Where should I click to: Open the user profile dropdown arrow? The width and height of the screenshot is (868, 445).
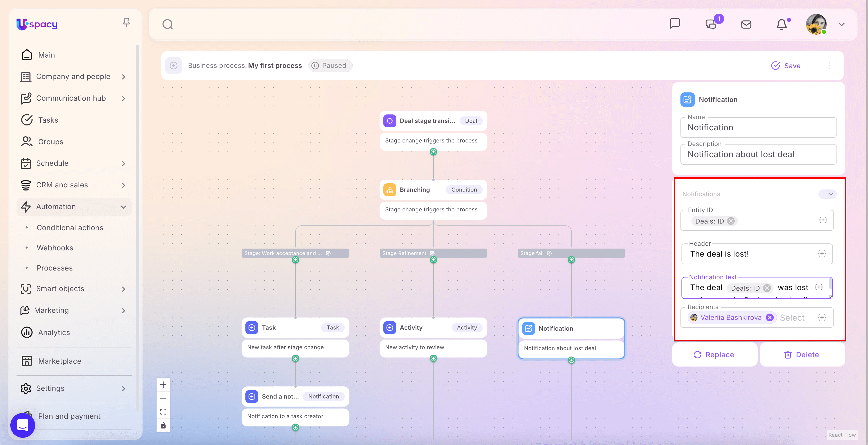[x=841, y=24]
